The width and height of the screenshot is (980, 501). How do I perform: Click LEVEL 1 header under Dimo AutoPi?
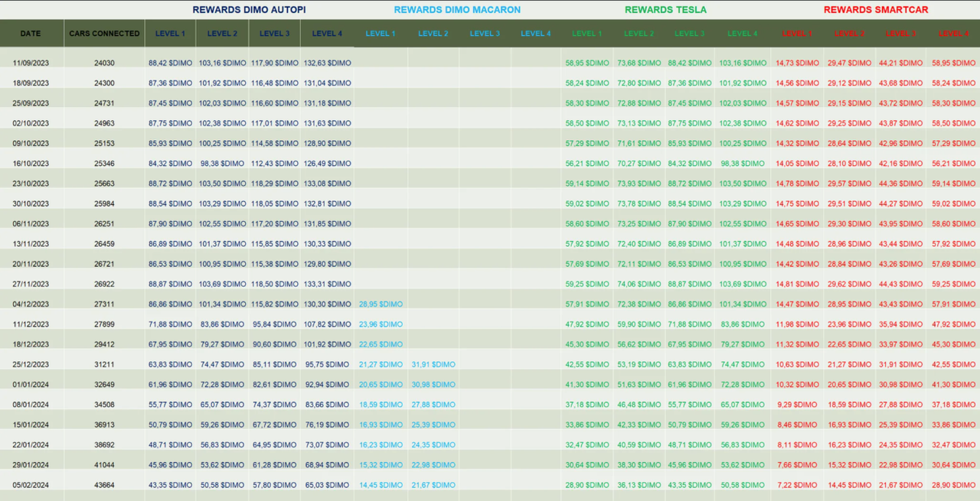point(170,34)
